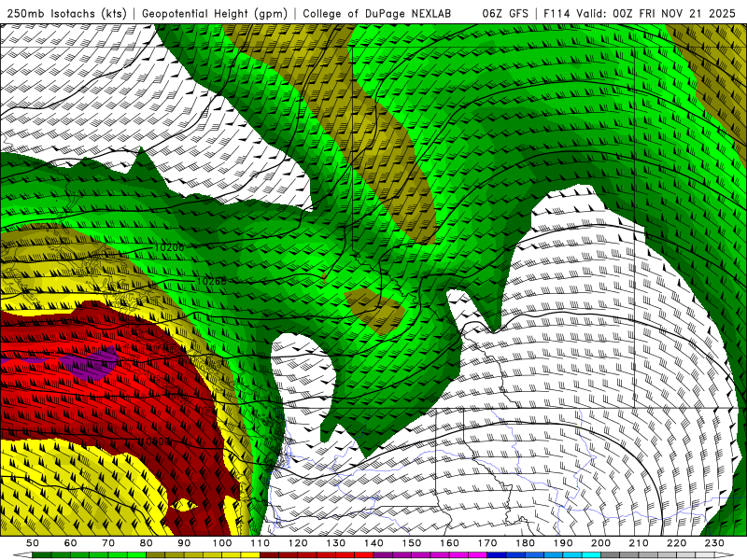
Task: Click the 140 kts colorbar label
Action: click(x=373, y=543)
